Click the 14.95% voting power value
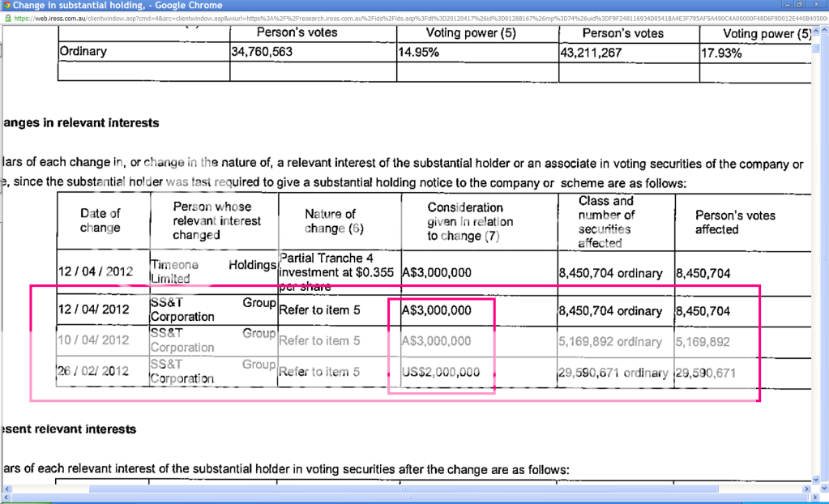This screenshot has height=504, width=829. click(x=419, y=53)
